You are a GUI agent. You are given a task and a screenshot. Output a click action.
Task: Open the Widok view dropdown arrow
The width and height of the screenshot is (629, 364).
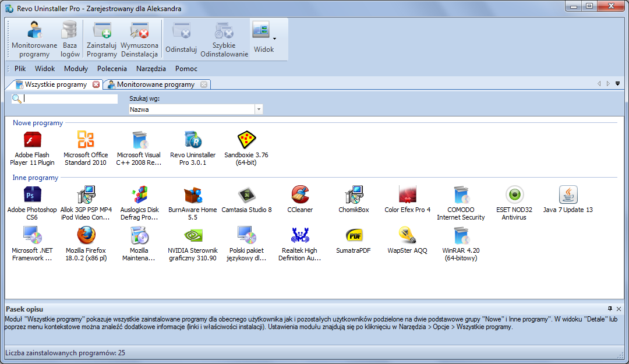[275, 39]
